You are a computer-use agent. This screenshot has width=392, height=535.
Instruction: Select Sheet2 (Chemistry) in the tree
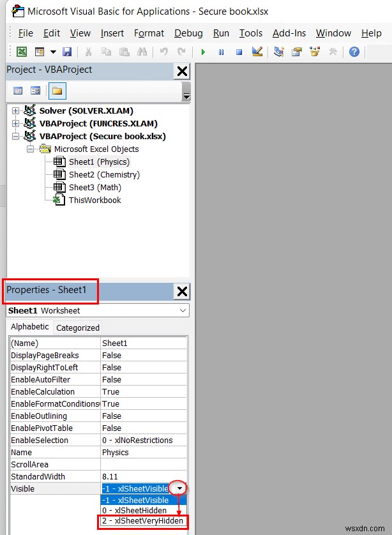[x=104, y=175]
